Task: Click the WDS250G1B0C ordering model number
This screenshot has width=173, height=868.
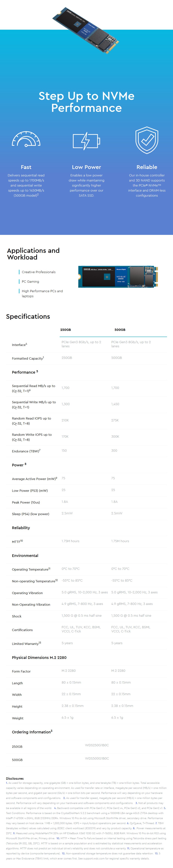Action: coord(97,745)
